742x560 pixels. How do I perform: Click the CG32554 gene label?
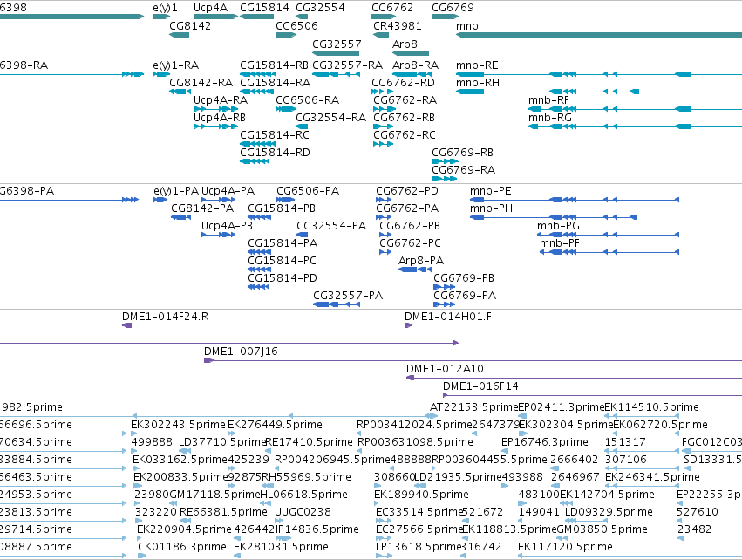[320, 8]
